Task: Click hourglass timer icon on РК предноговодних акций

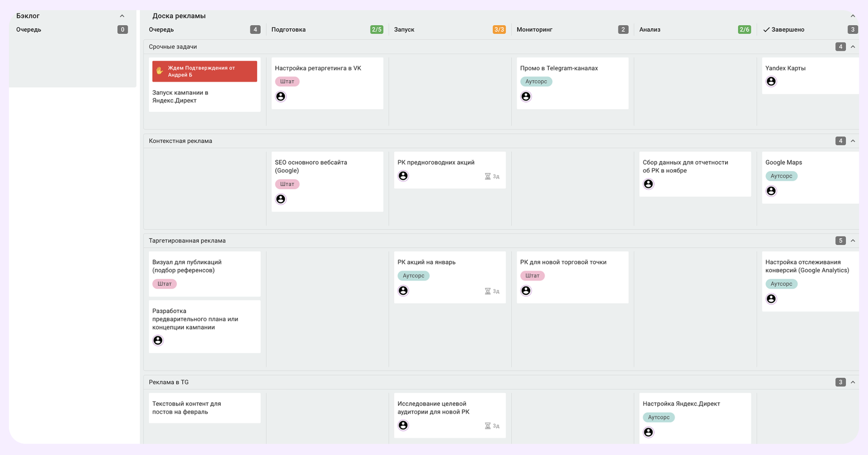Action: [x=487, y=176]
